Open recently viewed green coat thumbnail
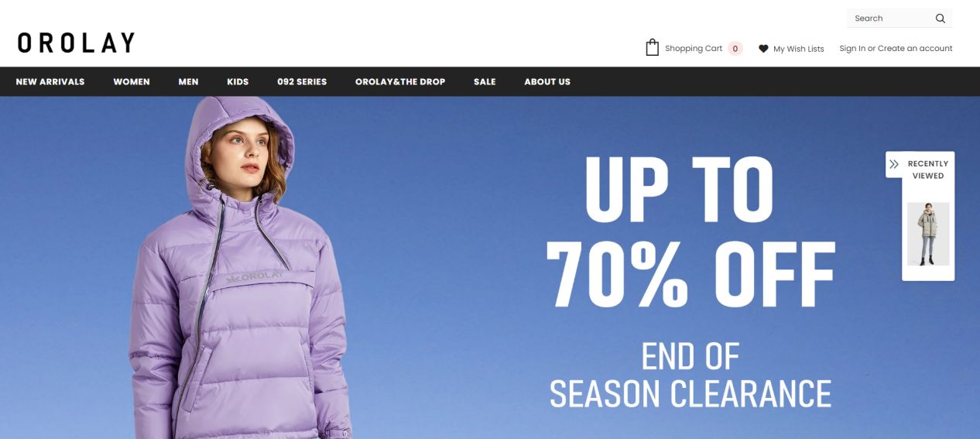 click(x=928, y=234)
